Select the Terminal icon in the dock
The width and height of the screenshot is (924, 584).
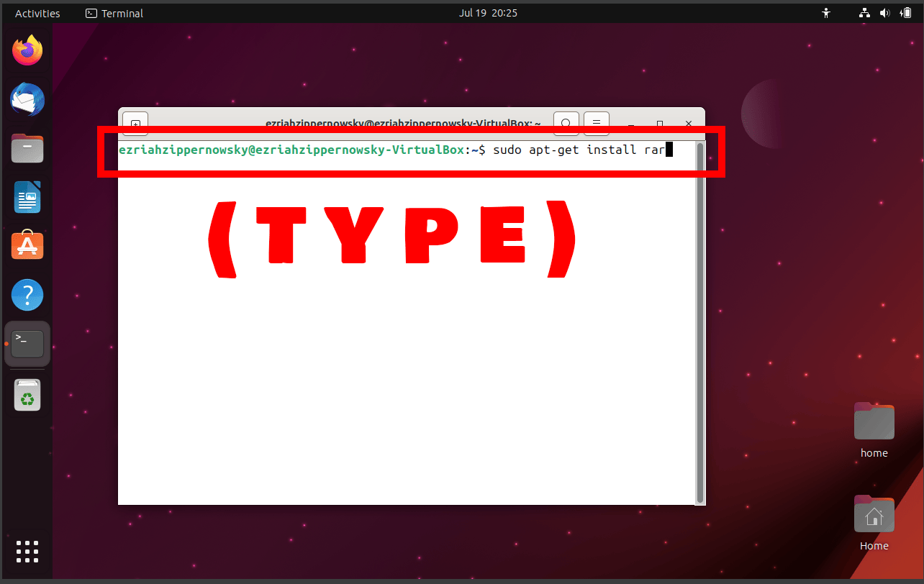[x=27, y=343]
